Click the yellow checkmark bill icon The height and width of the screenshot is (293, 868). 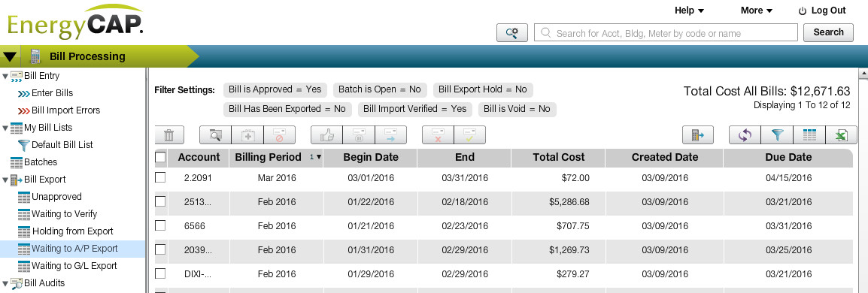click(x=470, y=135)
